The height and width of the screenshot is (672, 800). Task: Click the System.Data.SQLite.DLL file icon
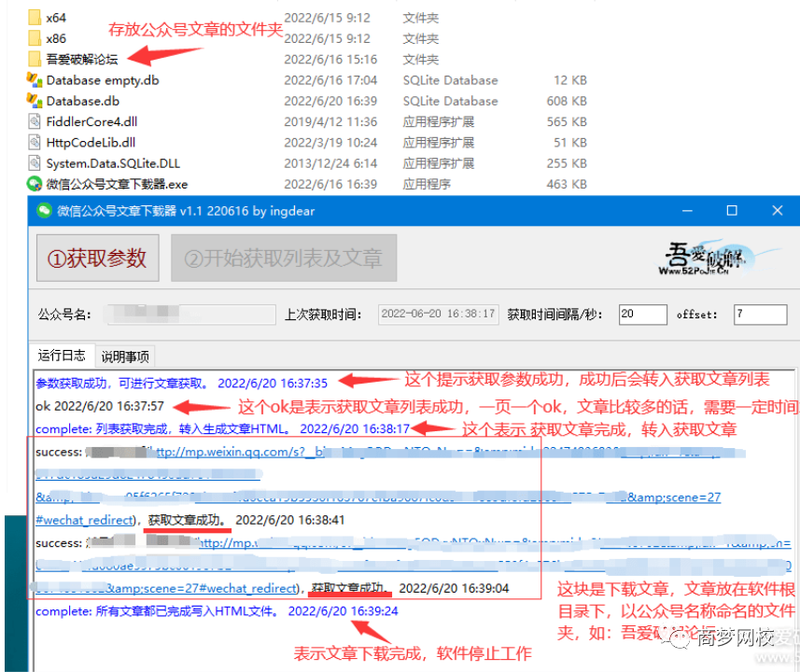click(35, 163)
